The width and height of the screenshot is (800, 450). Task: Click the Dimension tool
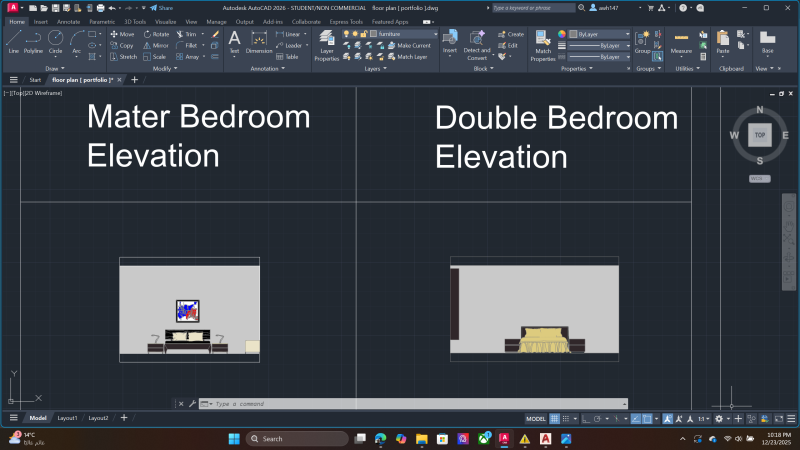pos(258,41)
